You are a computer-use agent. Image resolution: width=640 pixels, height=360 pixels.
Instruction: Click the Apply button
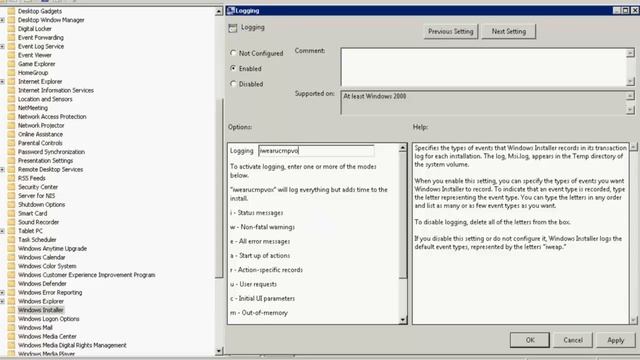tap(616, 340)
